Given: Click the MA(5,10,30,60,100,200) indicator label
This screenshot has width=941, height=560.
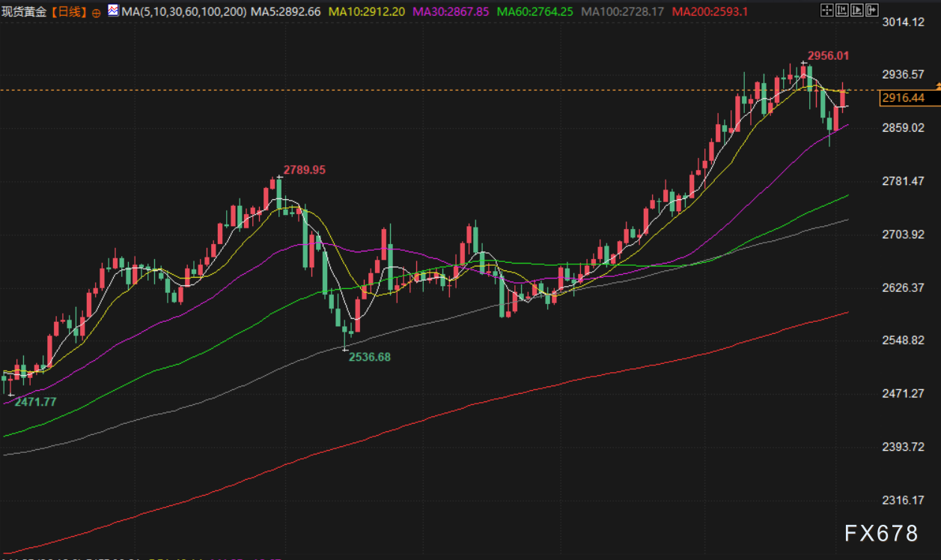Looking at the screenshot, I should 183,12.
